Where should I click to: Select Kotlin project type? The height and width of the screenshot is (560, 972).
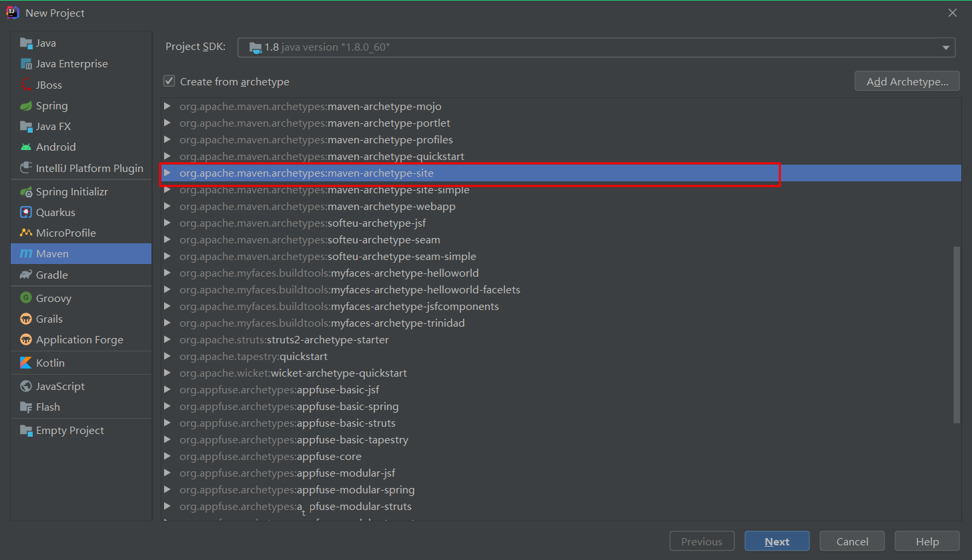pyautogui.click(x=81, y=363)
